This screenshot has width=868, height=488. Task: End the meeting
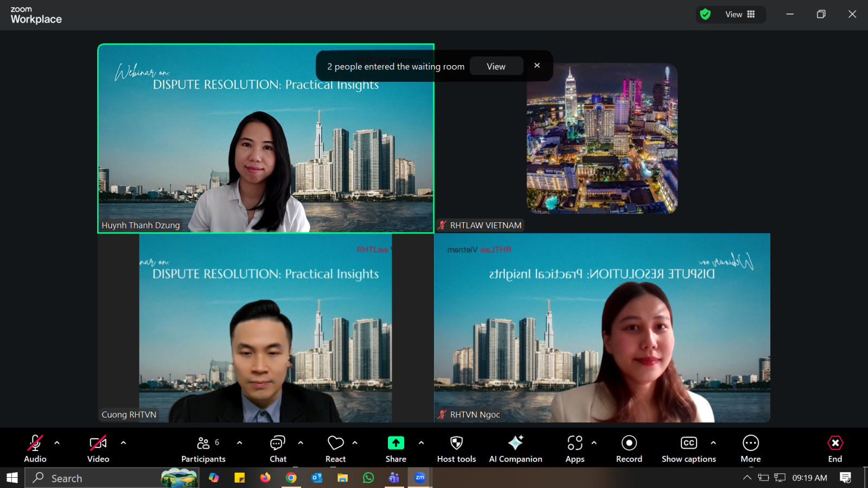[835, 449]
